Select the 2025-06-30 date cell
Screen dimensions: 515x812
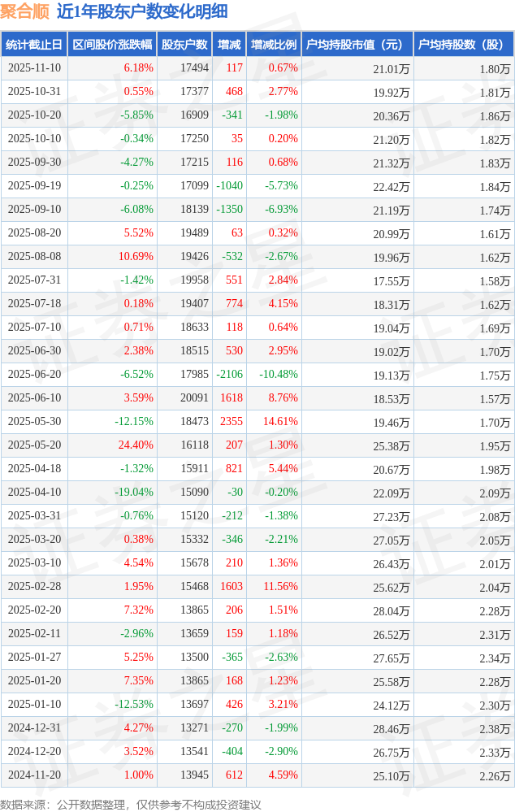[34, 351]
